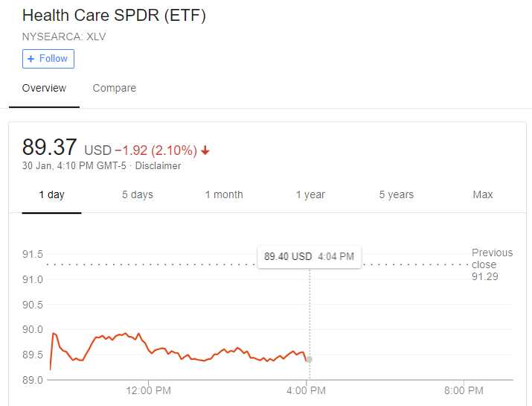Click the 12:00 PM axis label
The height and width of the screenshot is (406, 532).
click(149, 390)
